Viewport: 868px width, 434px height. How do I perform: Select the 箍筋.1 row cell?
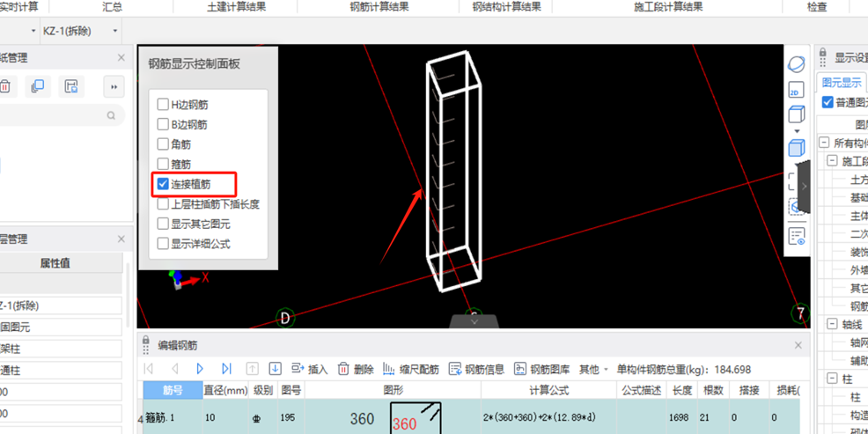click(173, 417)
